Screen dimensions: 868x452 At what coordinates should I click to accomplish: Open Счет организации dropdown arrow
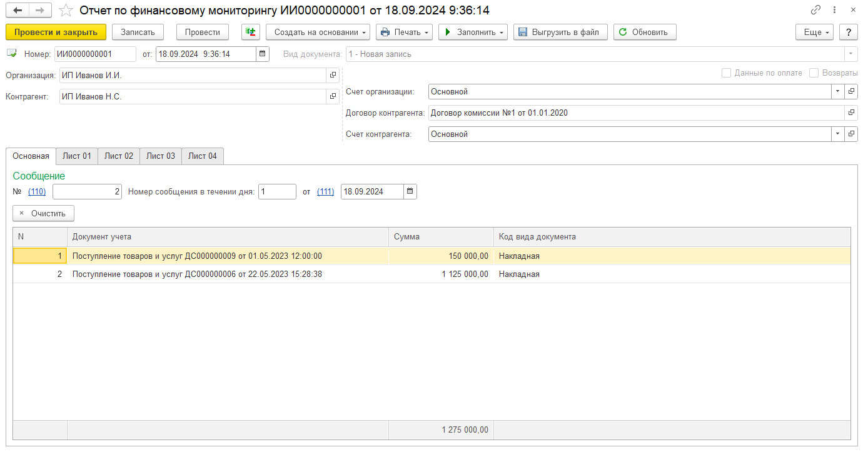pyautogui.click(x=838, y=92)
